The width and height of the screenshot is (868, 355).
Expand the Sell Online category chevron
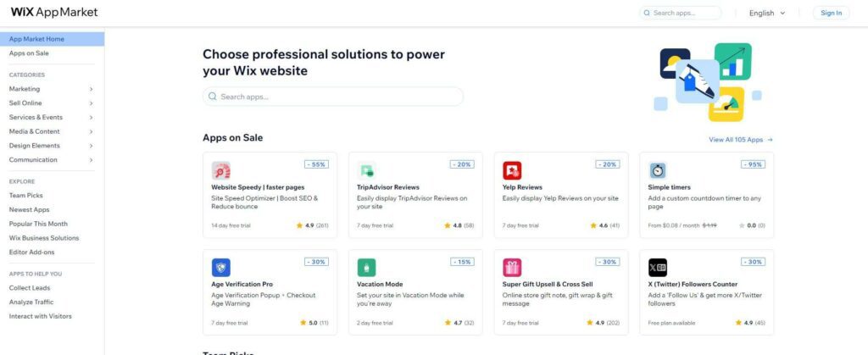click(91, 103)
